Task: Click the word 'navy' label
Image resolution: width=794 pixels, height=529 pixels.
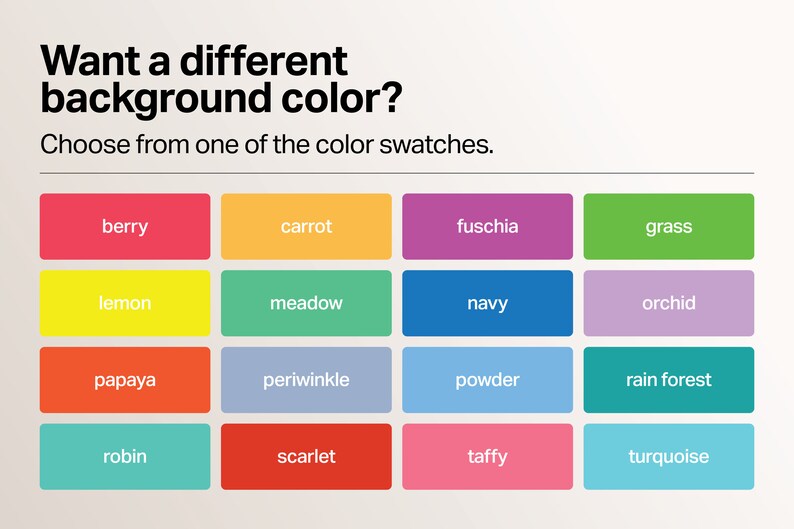Action: [487, 304]
